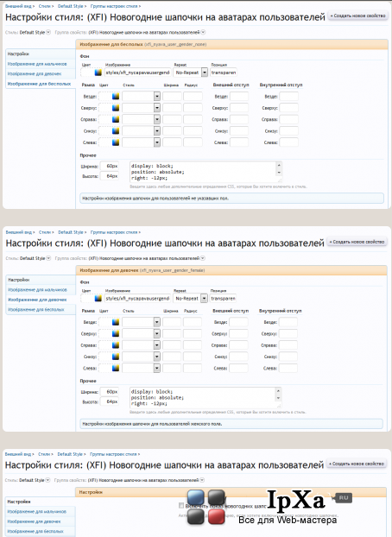The height and width of the screenshot is (537, 392).
Task: Open Везде border style dropdown in бесполых panel
Action: click(157, 96)
